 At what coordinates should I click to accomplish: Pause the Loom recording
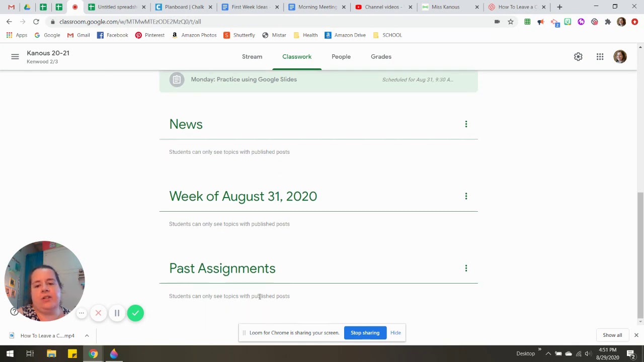[x=117, y=313]
